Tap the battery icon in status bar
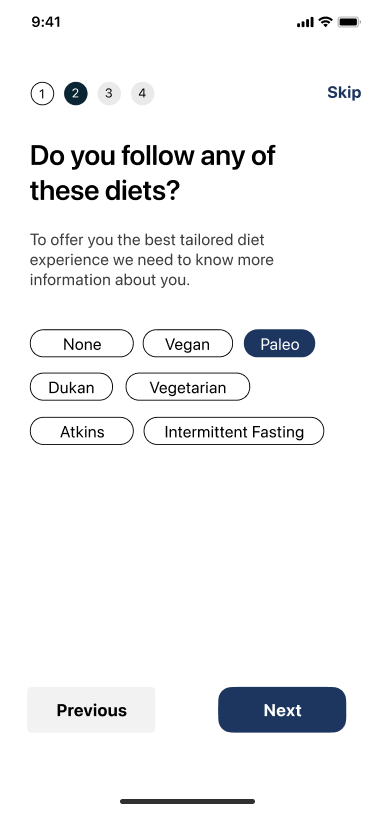 [x=349, y=22]
